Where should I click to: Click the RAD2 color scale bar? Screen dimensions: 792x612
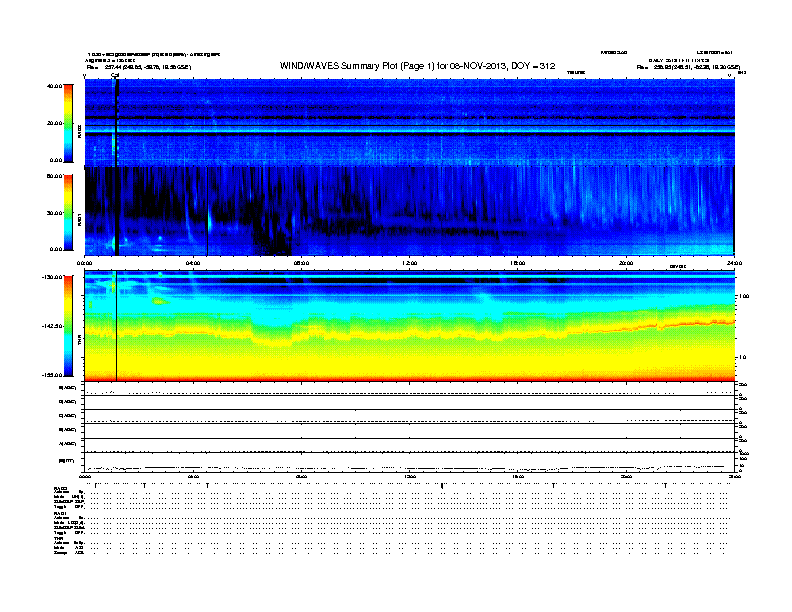click(68, 123)
